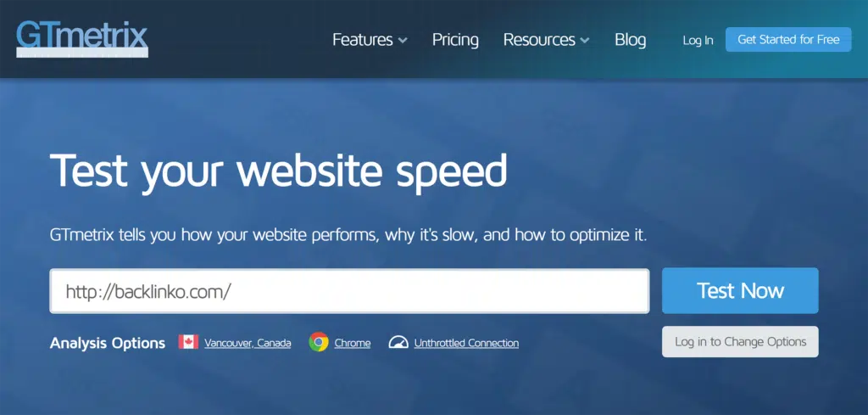
Task: Click the Unthrottled Connection link
Action: click(x=466, y=343)
